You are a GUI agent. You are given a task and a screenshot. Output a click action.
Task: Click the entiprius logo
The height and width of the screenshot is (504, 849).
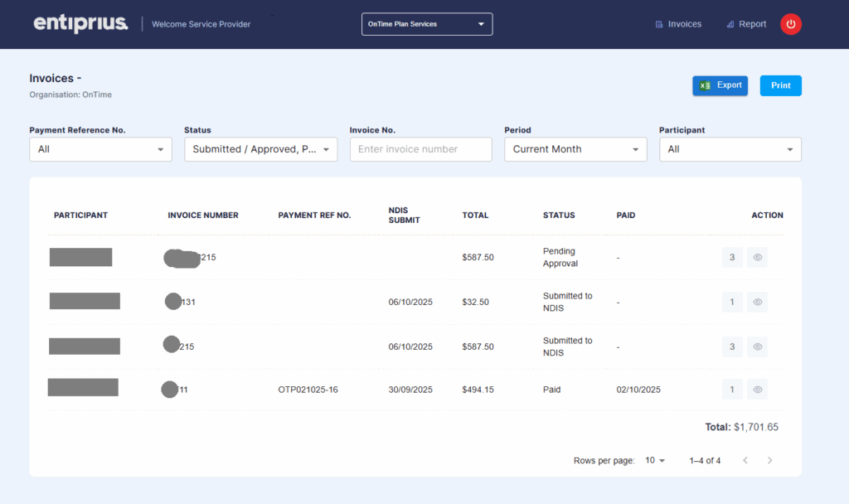pyautogui.click(x=80, y=24)
